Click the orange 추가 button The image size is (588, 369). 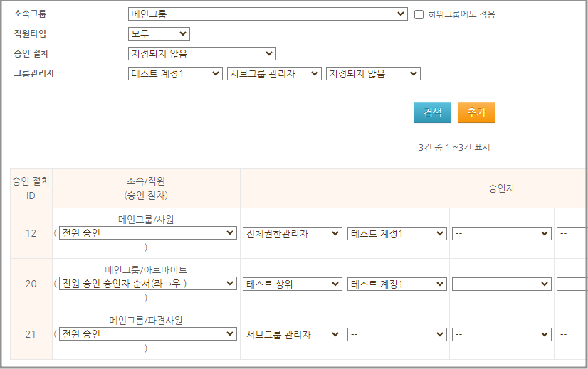click(x=476, y=112)
